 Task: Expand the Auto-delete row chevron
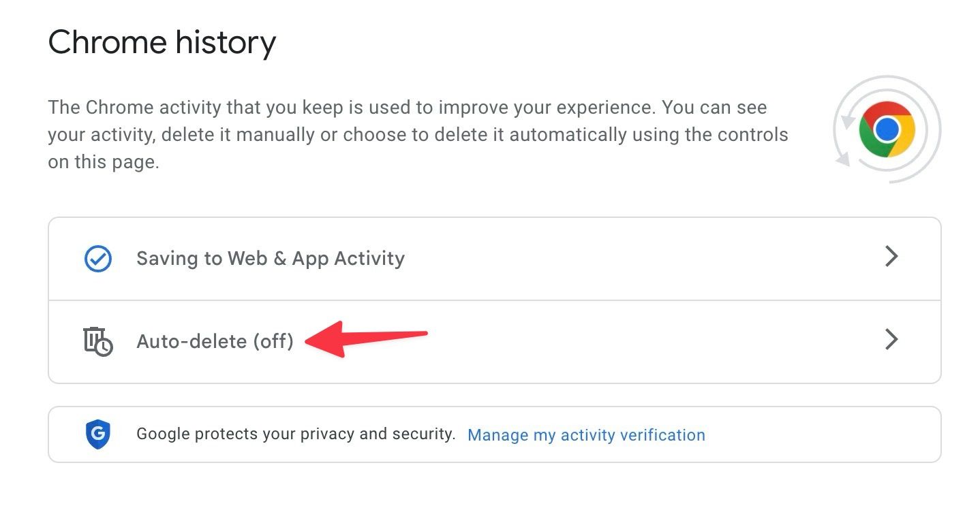(891, 339)
